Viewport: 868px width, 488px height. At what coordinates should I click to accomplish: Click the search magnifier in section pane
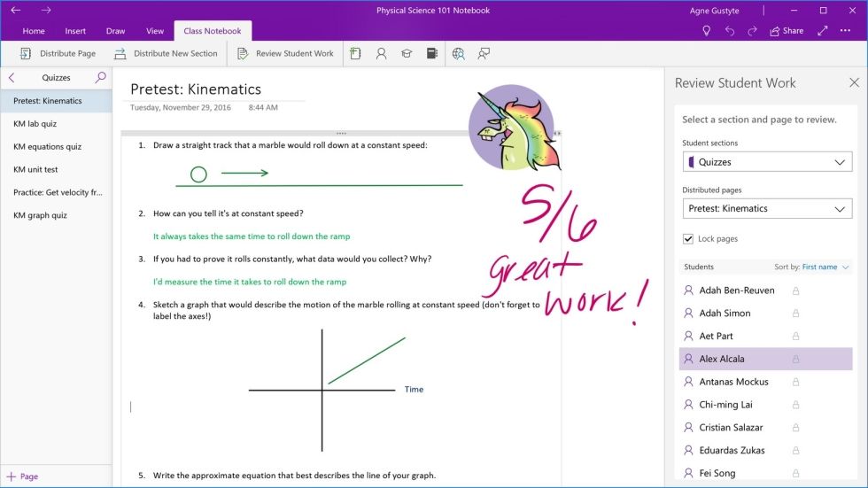(100, 78)
